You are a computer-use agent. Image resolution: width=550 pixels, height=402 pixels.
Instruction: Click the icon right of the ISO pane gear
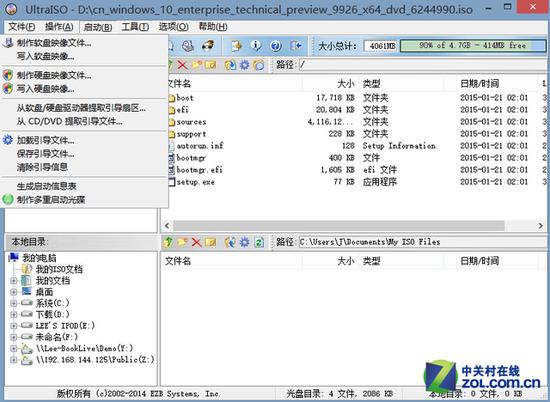[259, 65]
